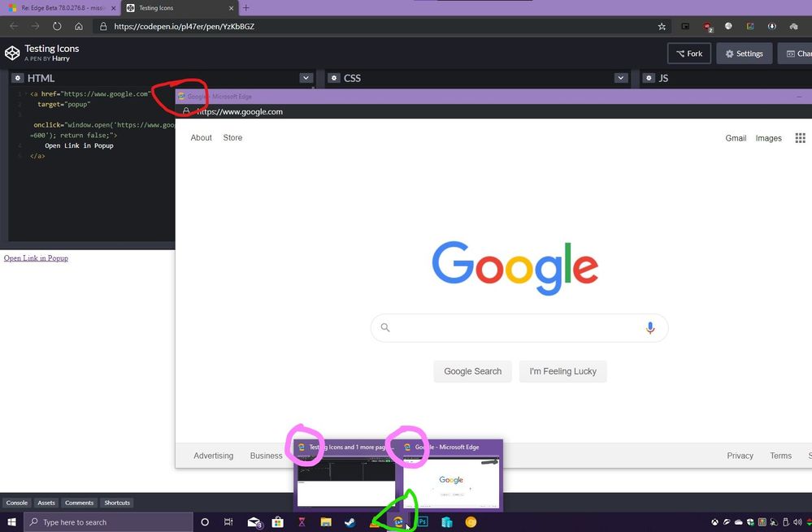This screenshot has width=812, height=532.
Task: Open Gmail link on Google page
Action: (736, 138)
